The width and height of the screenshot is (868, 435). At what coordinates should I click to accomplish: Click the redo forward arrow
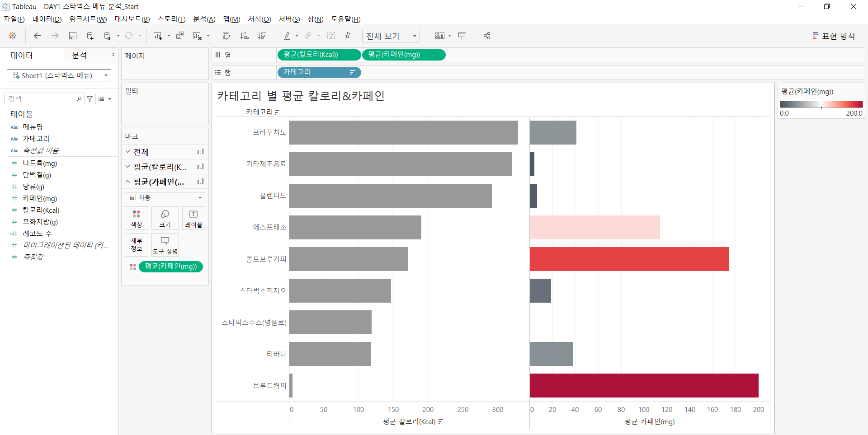point(55,36)
